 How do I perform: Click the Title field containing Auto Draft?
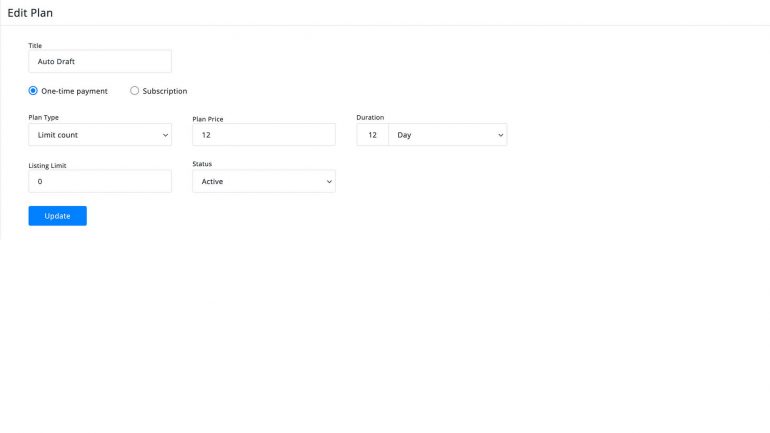(100, 61)
